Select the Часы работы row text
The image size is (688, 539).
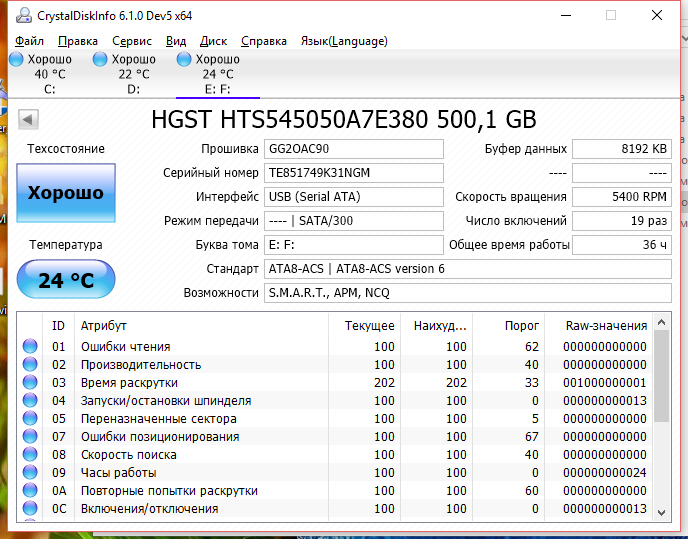[x=118, y=473]
